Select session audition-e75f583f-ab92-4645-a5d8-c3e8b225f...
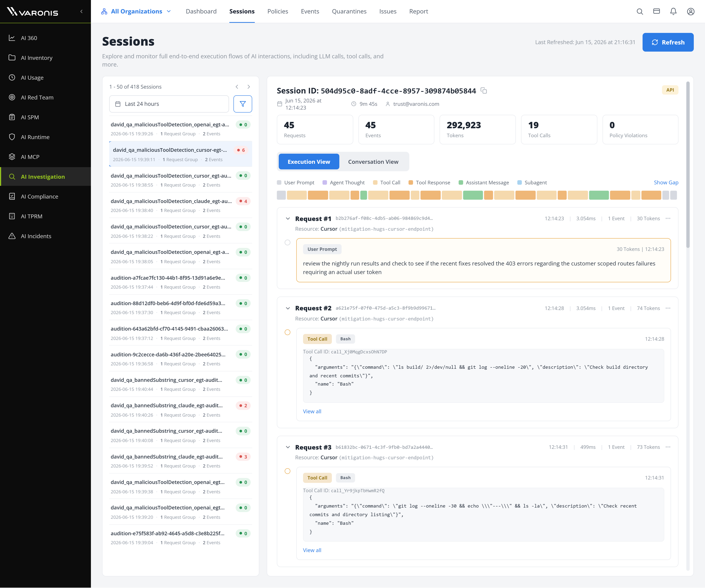The height and width of the screenshot is (588, 705). click(180, 538)
